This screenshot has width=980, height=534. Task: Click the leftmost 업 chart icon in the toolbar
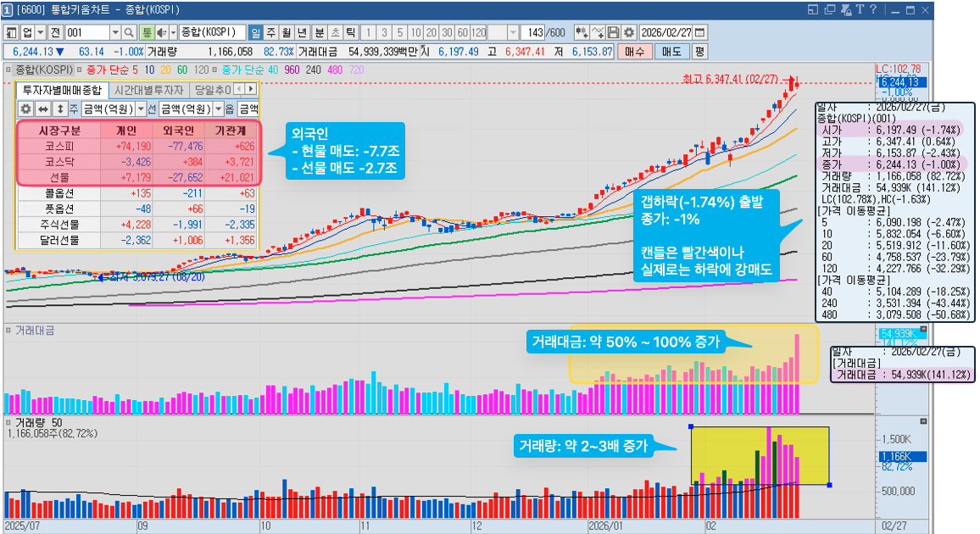26,31
